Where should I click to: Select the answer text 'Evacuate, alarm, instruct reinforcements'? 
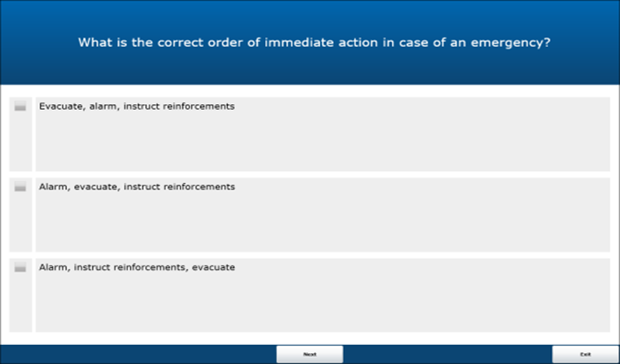click(137, 106)
